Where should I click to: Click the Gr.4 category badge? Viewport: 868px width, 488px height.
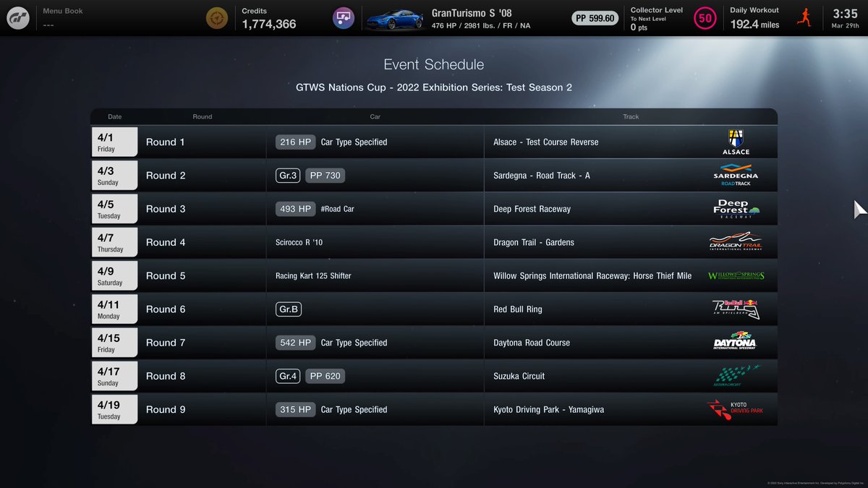(x=288, y=376)
